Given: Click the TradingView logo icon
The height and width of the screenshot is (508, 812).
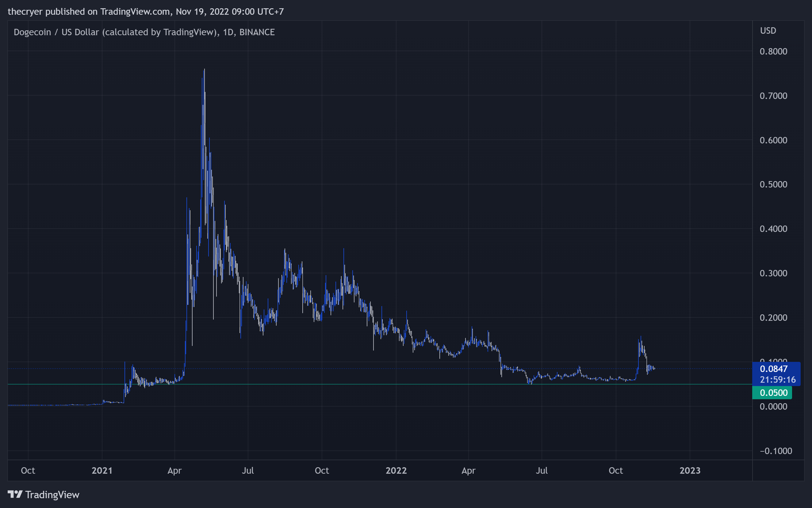Looking at the screenshot, I should pyautogui.click(x=15, y=494).
